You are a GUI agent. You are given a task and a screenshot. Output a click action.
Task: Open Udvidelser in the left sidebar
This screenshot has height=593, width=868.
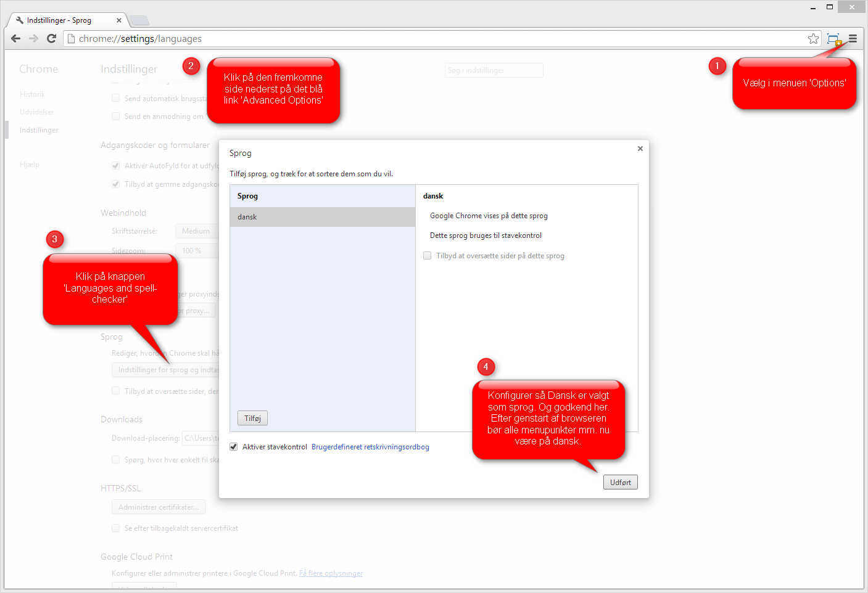point(37,112)
